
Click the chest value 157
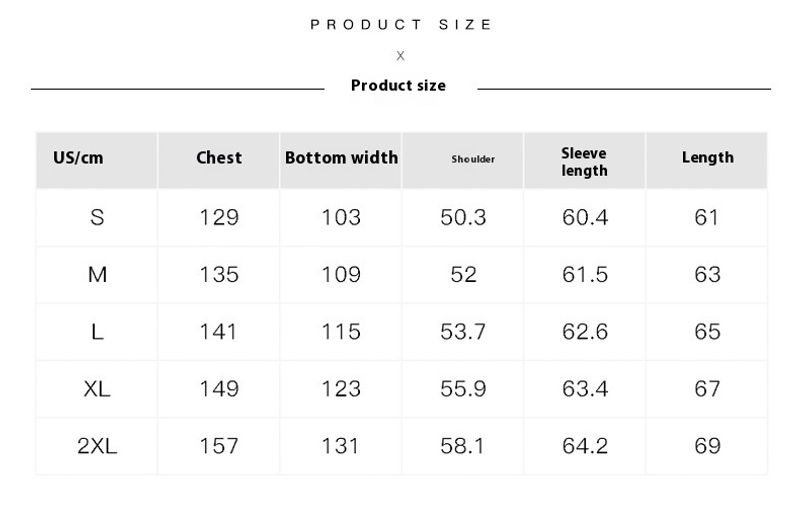point(219,446)
